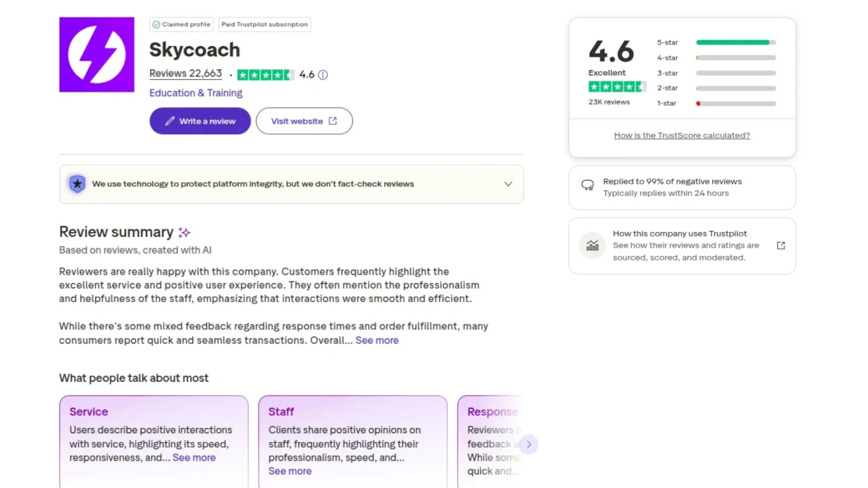Click the Write a review button
Viewport: 868px width, 488px height.
(200, 121)
